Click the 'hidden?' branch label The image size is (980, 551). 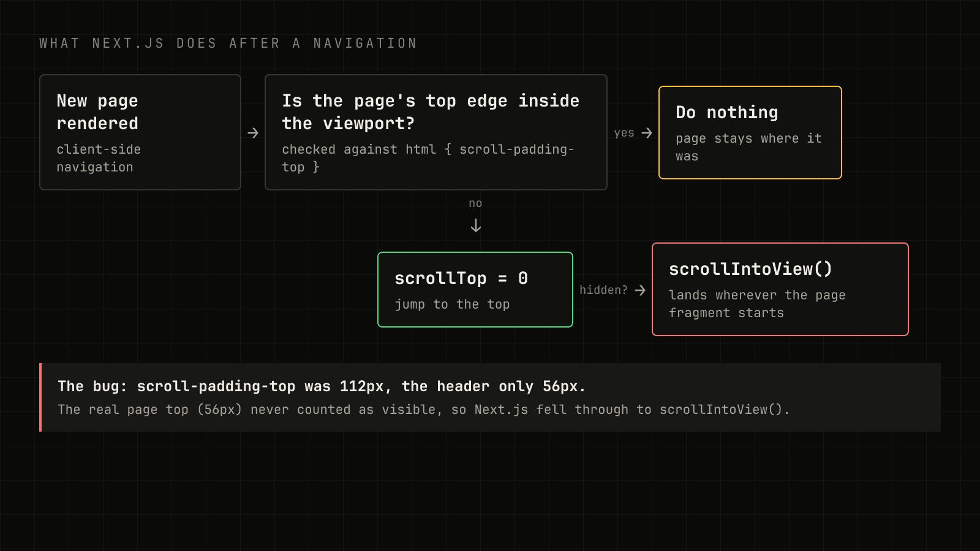[603, 290]
